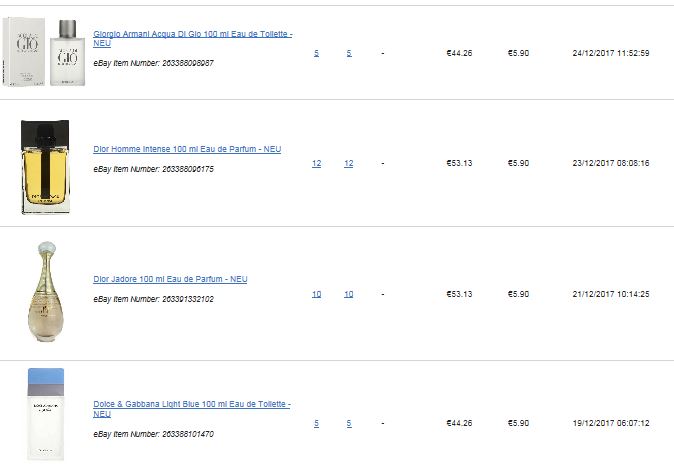674x467 pixels.
Task: Click second quantity 5 link for Light Blue
Action: point(349,423)
